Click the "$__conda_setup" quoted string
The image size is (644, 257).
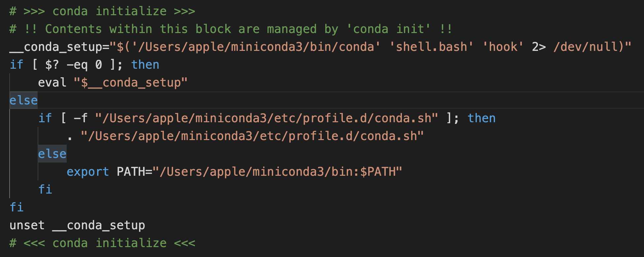[x=131, y=82]
